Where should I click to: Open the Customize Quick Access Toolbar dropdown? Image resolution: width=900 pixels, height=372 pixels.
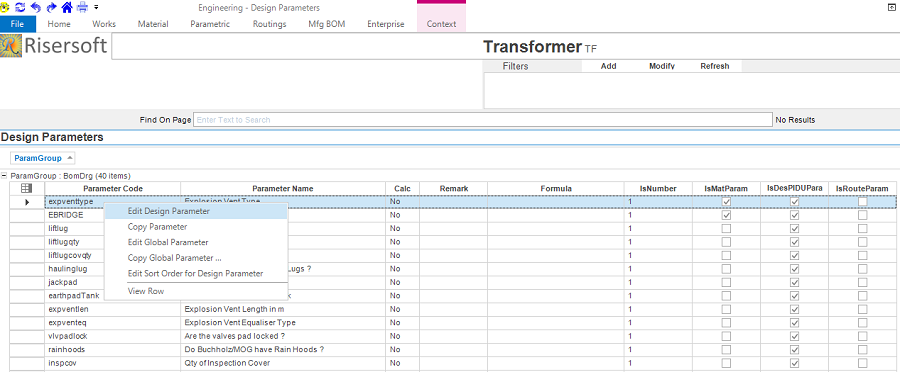pos(96,7)
